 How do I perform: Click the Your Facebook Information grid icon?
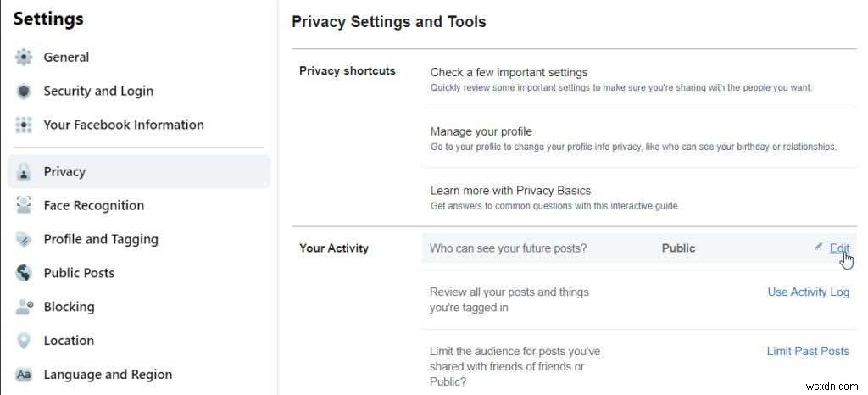[24, 125]
